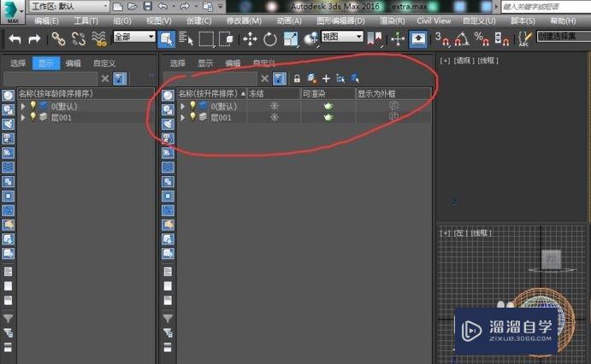This screenshot has height=364, width=591.
Task: Open the 工具(T) menu
Action: coord(86,21)
